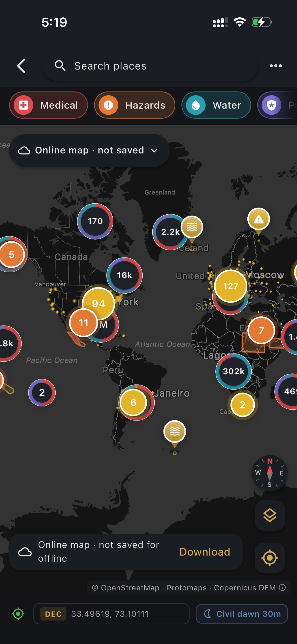
Task: Open the orange 7 cluster in North Africa
Action: pos(261,330)
